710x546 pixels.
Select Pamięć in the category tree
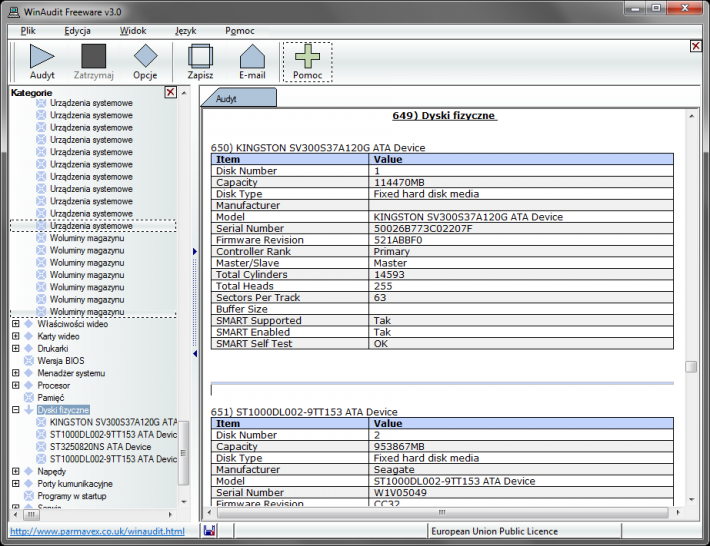51,398
